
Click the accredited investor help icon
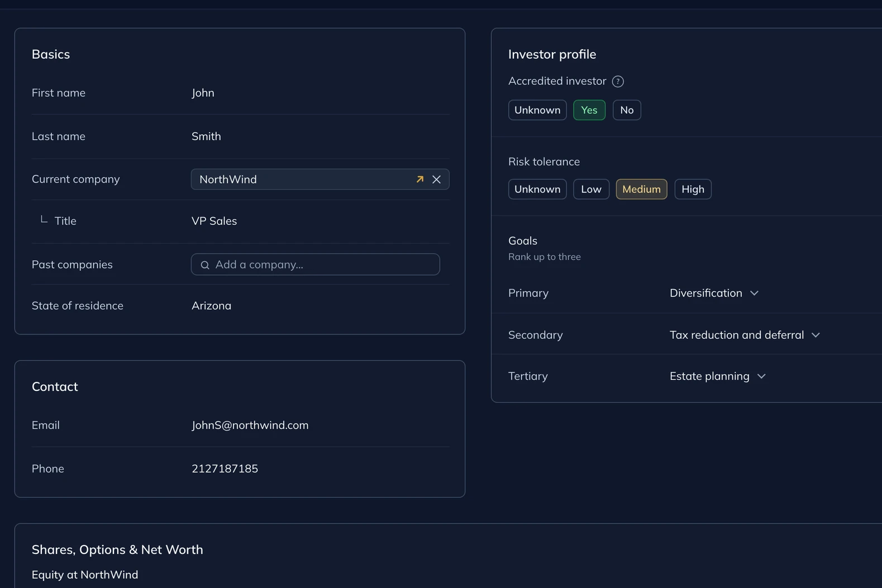click(x=618, y=82)
